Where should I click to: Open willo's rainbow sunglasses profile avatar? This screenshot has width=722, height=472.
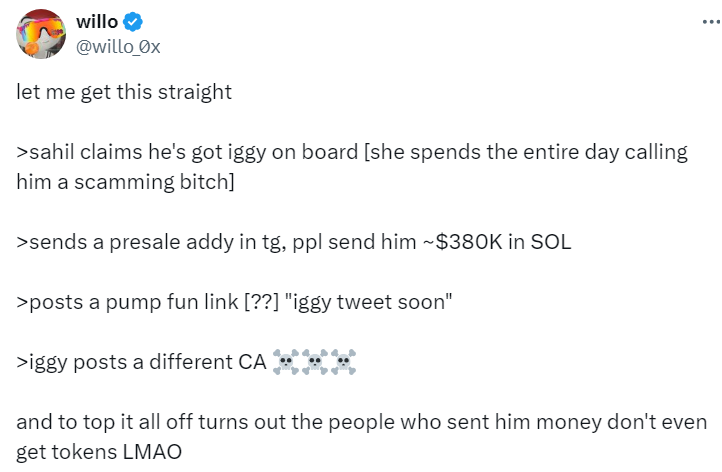coord(41,34)
